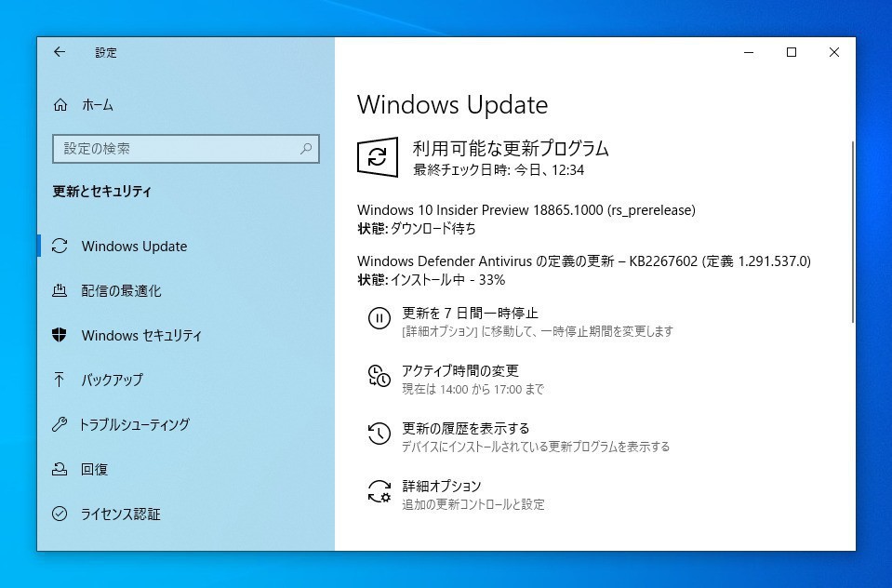Click the back arrow in Settings
The width and height of the screenshot is (892, 588).
60,52
